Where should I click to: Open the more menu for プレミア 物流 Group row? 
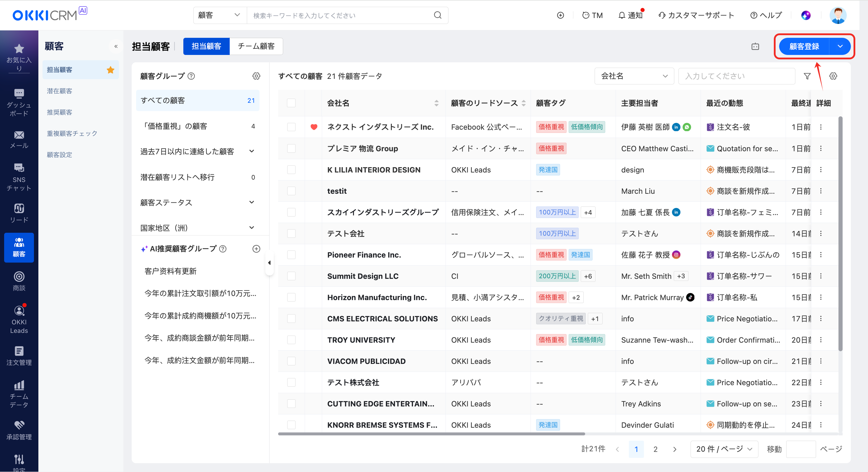tap(821, 148)
